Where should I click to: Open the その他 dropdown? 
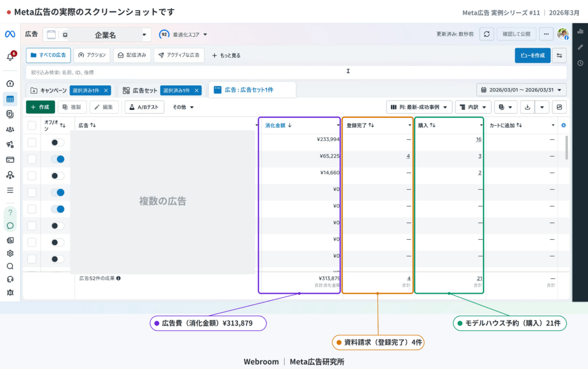point(183,107)
